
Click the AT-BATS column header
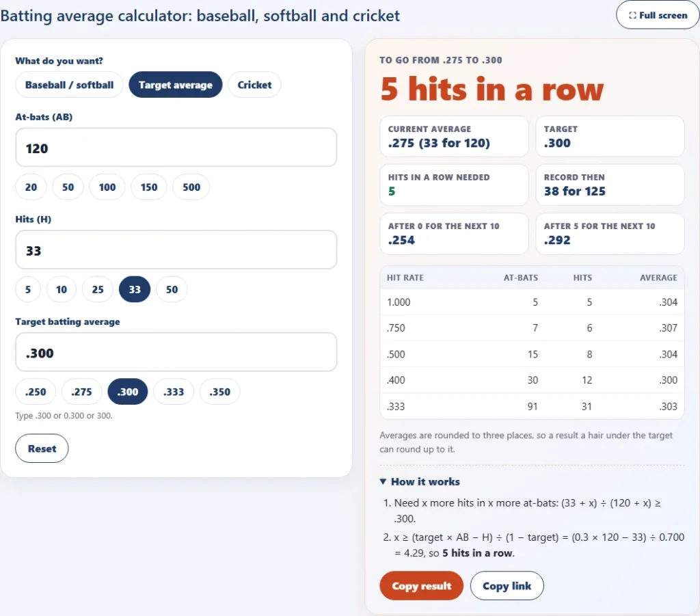[x=520, y=278]
